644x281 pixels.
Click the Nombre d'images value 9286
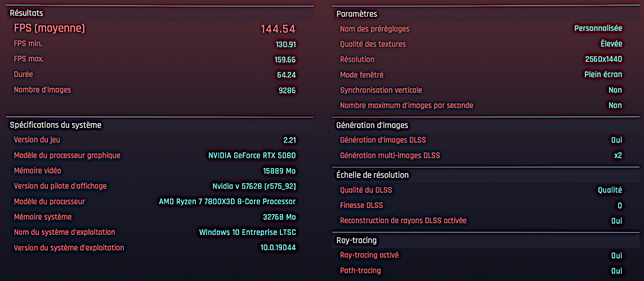[x=287, y=90]
